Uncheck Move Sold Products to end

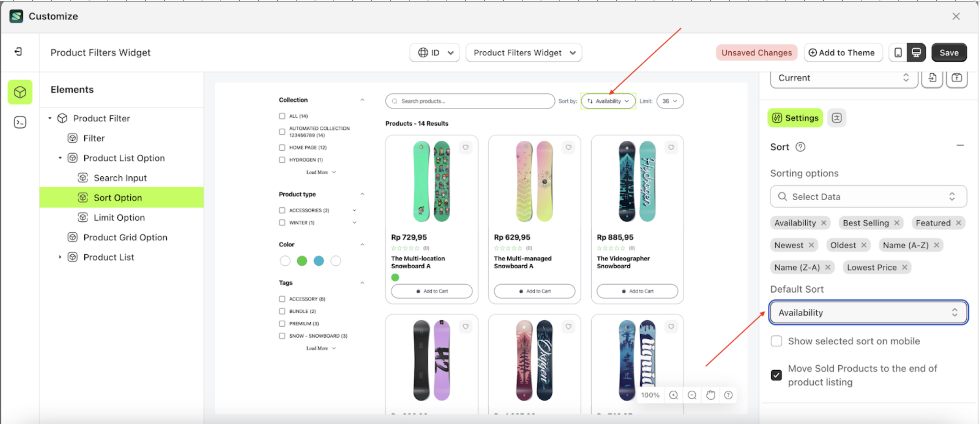776,375
